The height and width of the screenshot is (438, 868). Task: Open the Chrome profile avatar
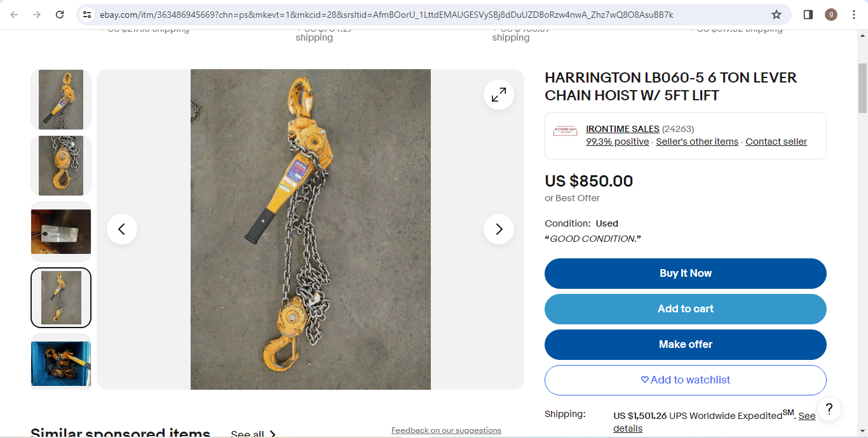coord(831,15)
